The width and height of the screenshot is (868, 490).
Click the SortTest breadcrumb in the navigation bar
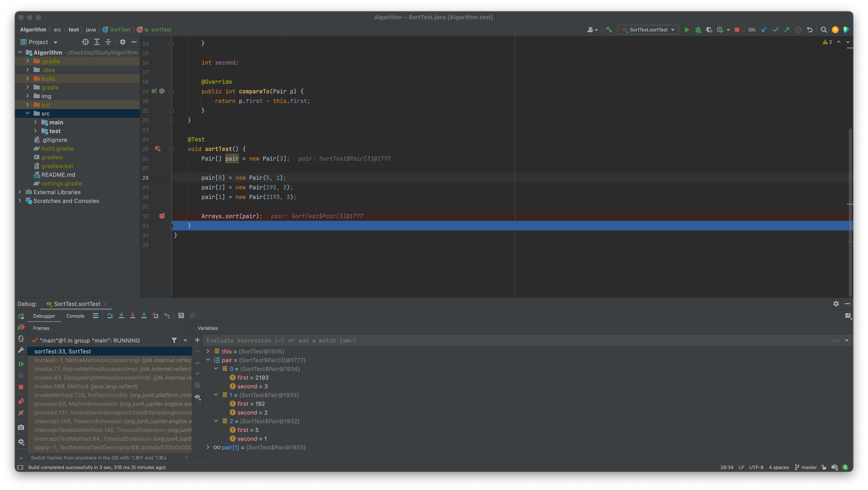pos(120,30)
